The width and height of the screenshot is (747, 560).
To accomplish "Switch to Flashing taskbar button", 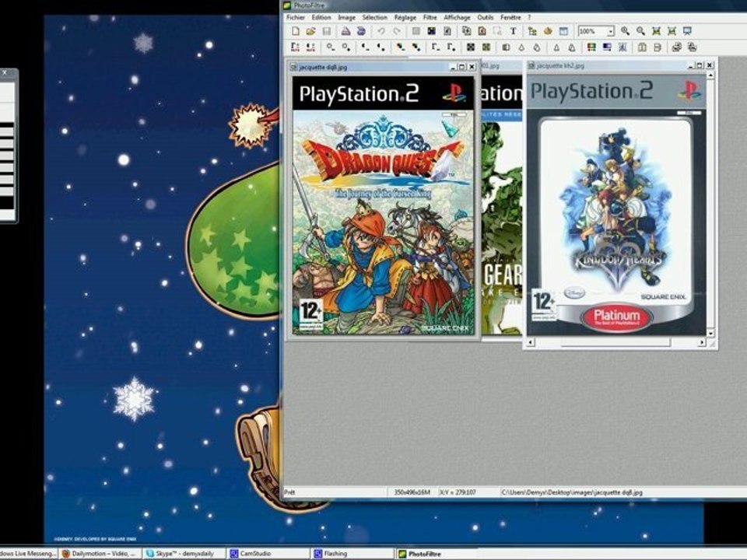I will 353,553.
